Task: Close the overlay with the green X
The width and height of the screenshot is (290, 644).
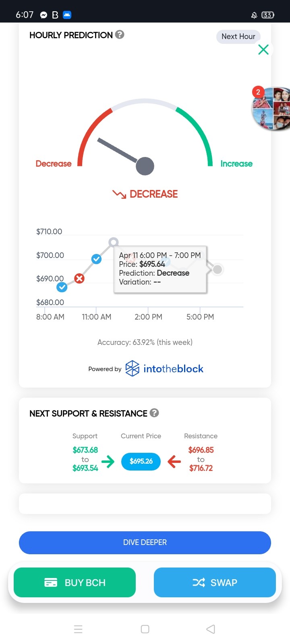Action: [x=263, y=50]
